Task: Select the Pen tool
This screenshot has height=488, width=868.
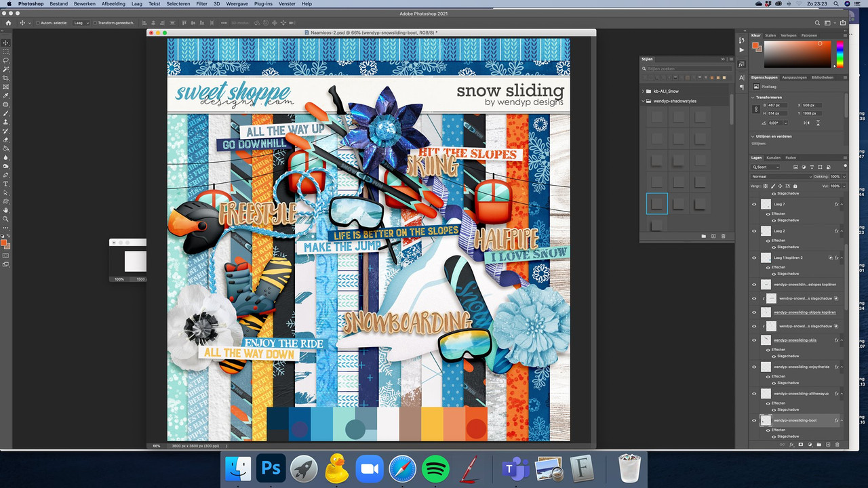Action: [x=6, y=175]
